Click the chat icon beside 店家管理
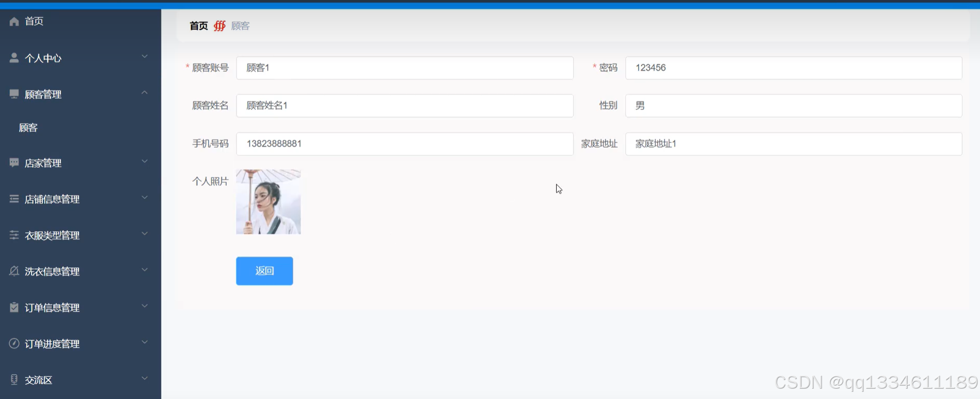Screen dimensions: 980x399 click(14, 163)
